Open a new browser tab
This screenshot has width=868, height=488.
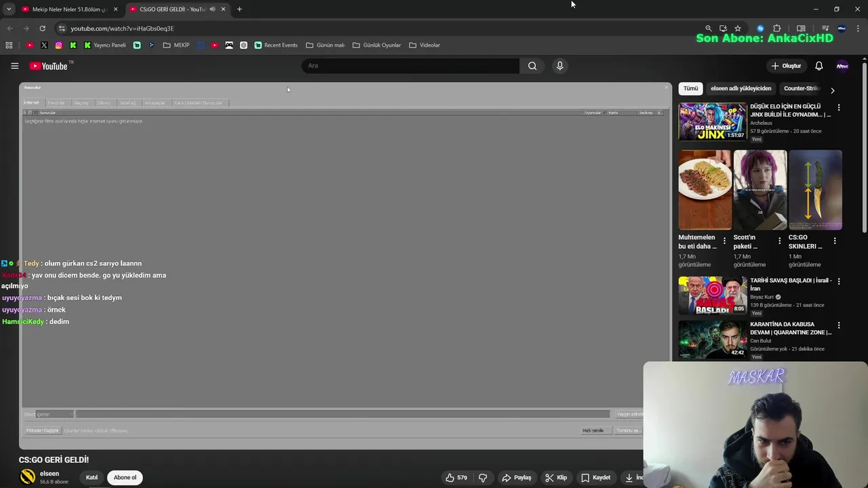click(x=239, y=9)
